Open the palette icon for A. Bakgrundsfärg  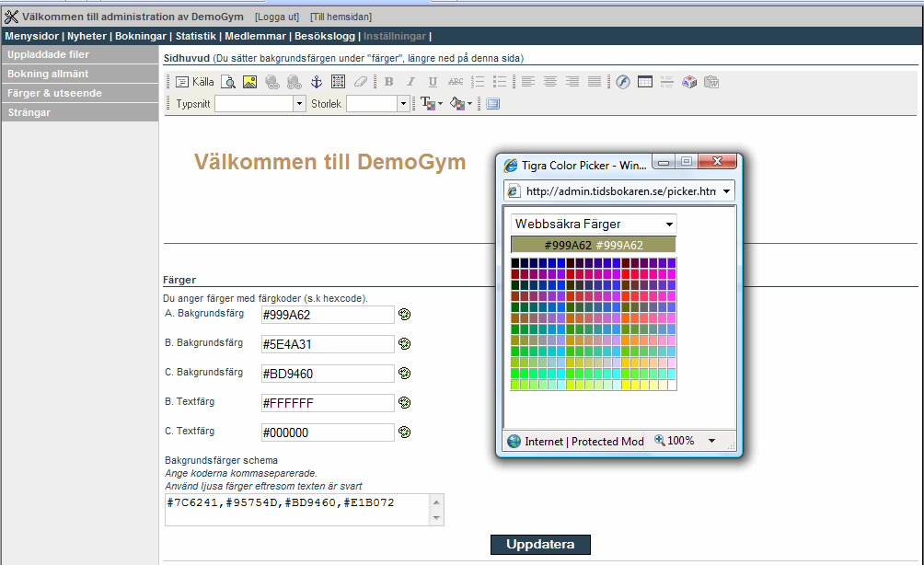[404, 315]
